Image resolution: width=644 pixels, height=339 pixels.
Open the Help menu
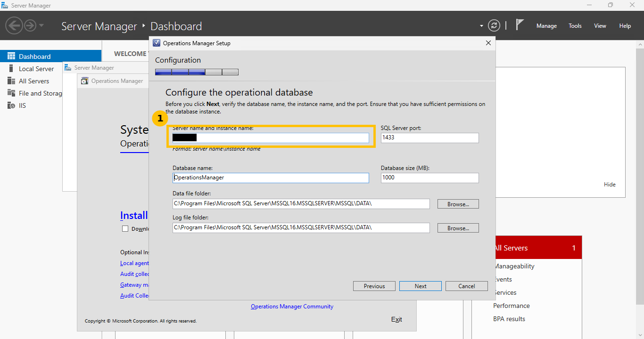625,26
